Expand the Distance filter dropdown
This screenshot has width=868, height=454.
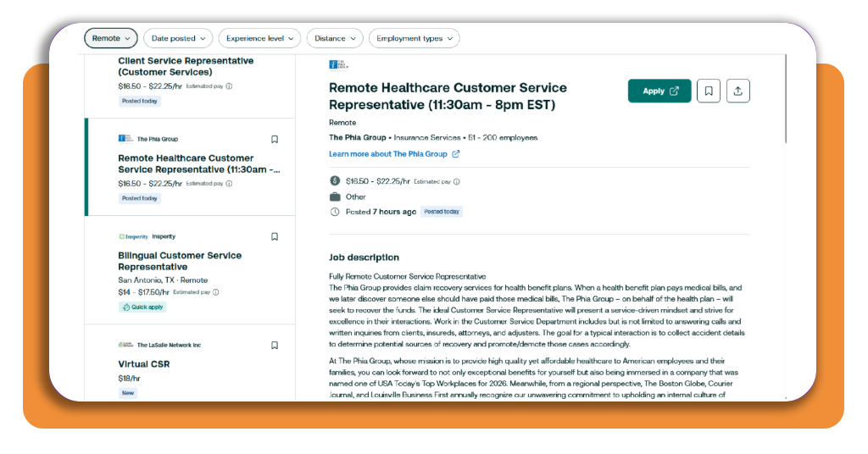(x=335, y=38)
